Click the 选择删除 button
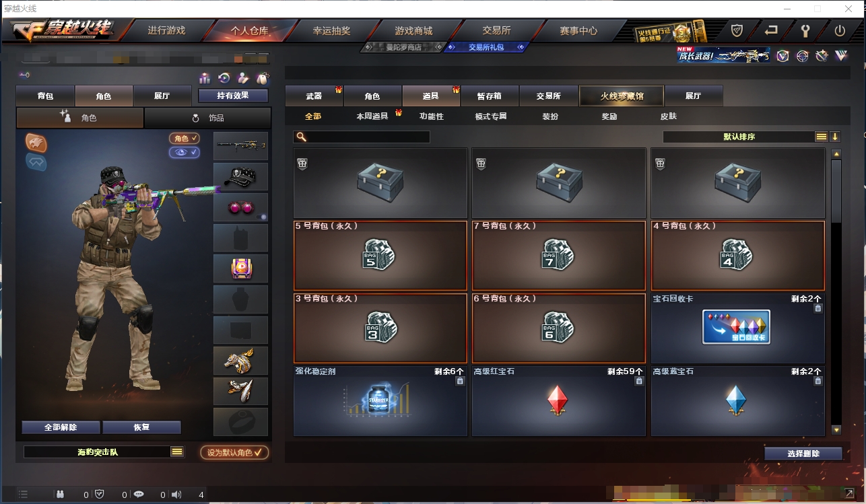The image size is (866, 504). 803,454
